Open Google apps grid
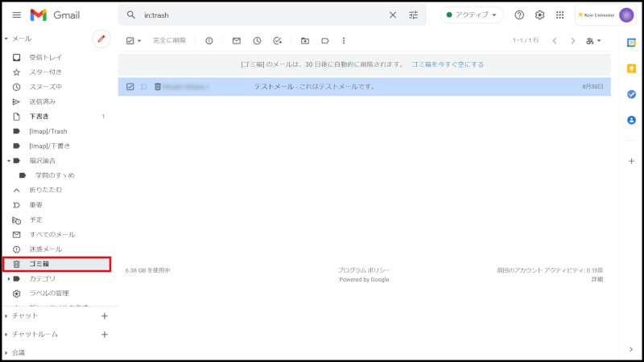The width and height of the screenshot is (644, 362). click(560, 15)
